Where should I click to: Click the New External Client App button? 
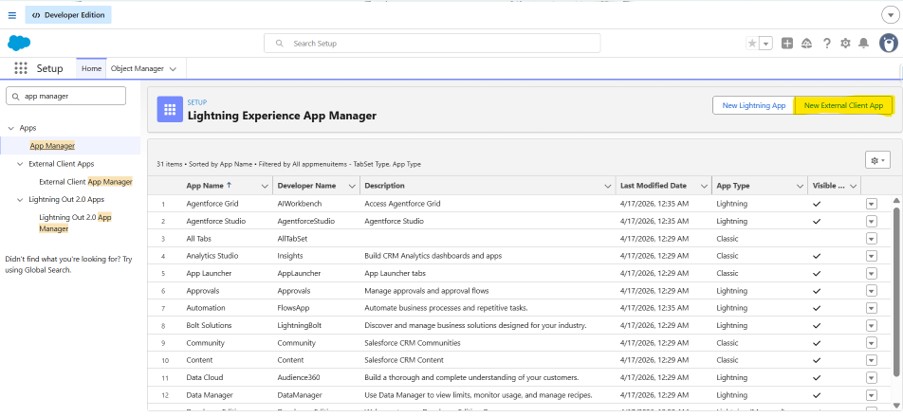coord(843,105)
